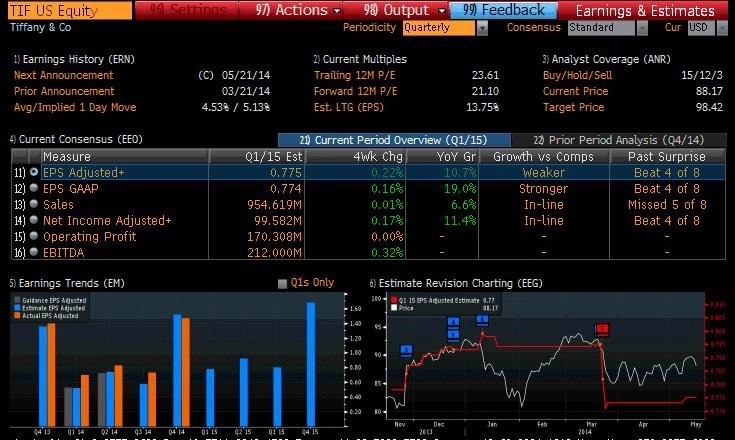This screenshot has height=440, width=735.
Task: Click the gray Guidance EPS Adjusted legend swatch
Action: click(17, 300)
